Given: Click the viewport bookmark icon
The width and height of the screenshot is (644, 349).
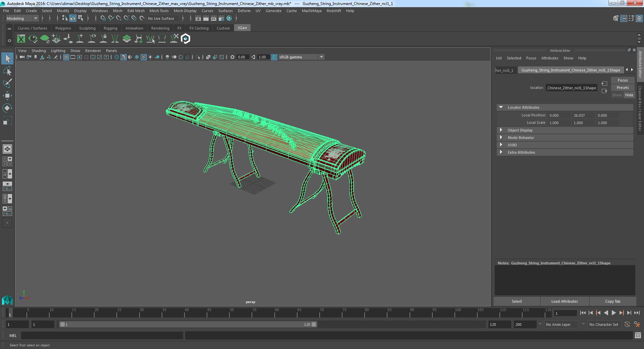Looking at the screenshot, I should [36, 57].
